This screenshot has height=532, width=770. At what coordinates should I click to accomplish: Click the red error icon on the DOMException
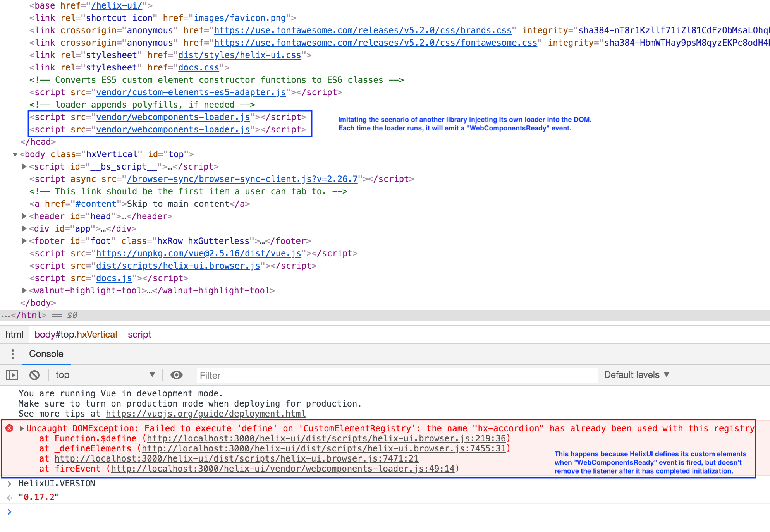(x=9, y=428)
